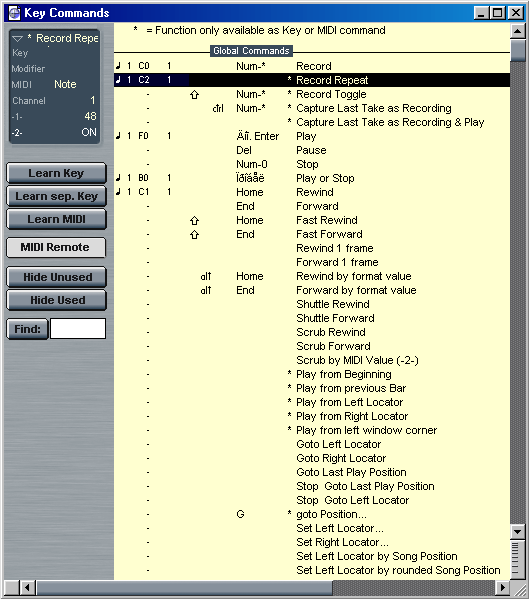
Task: Click the note icon in Play row
Action: click(118, 136)
